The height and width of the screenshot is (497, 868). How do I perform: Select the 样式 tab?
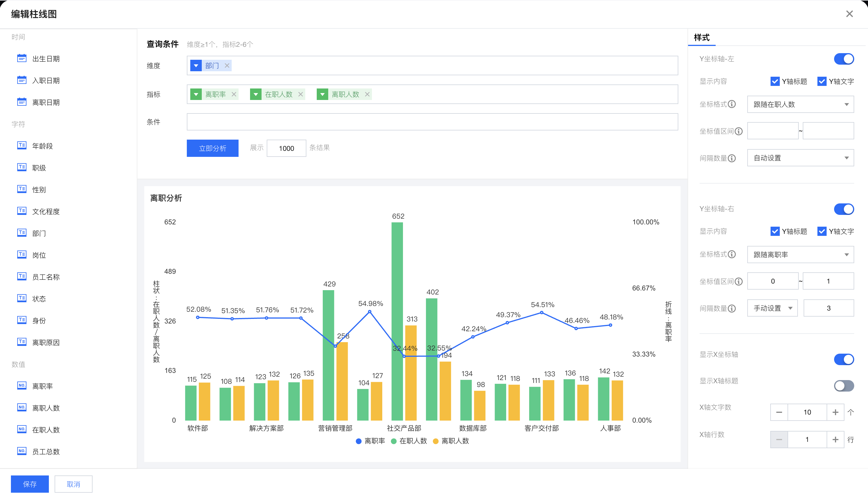coord(702,38)
